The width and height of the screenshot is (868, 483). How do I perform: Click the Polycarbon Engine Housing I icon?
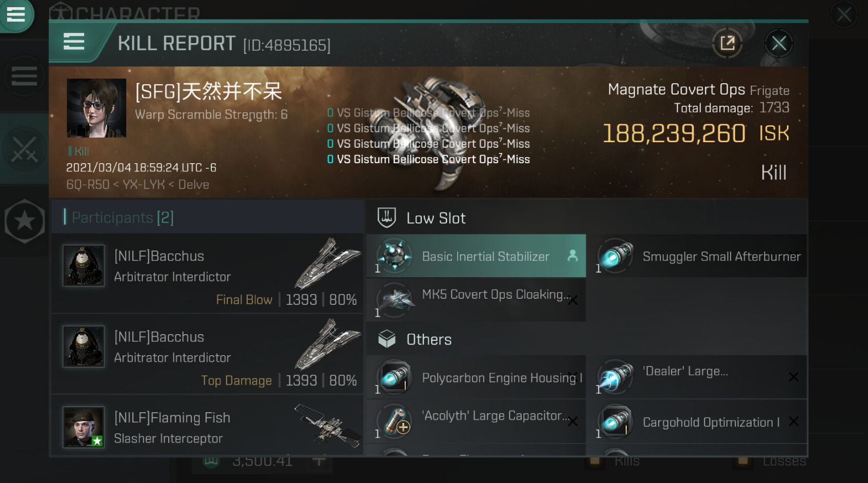tap(394, 377)
